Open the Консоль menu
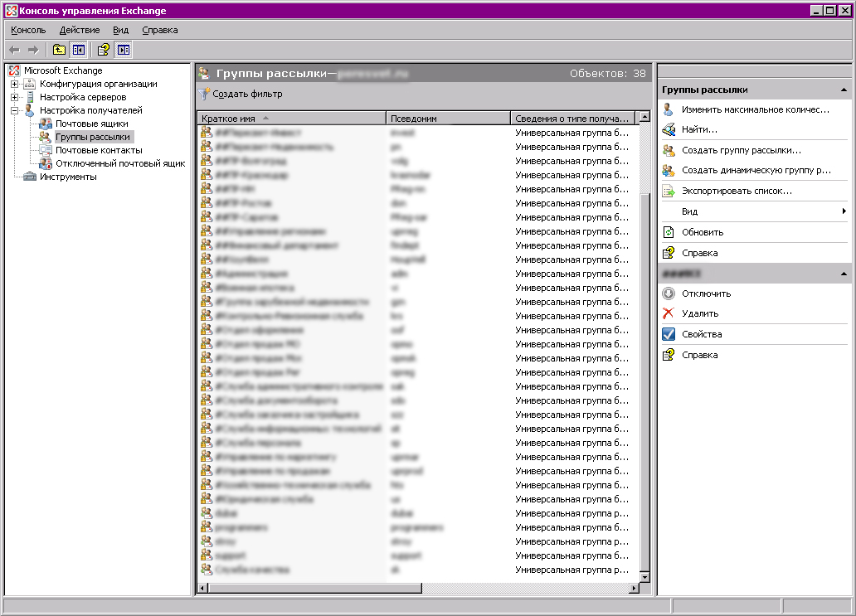 point(28,30)
